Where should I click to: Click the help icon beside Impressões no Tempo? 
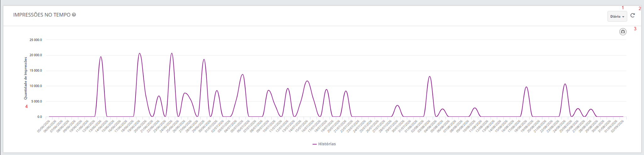pos(74,15)
